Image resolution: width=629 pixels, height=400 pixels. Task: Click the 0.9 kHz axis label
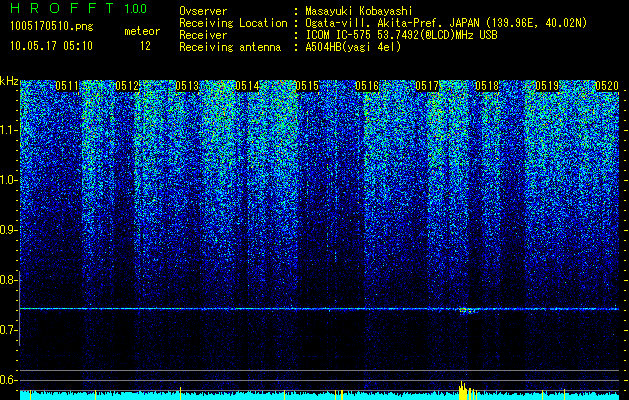click(8, 230)
